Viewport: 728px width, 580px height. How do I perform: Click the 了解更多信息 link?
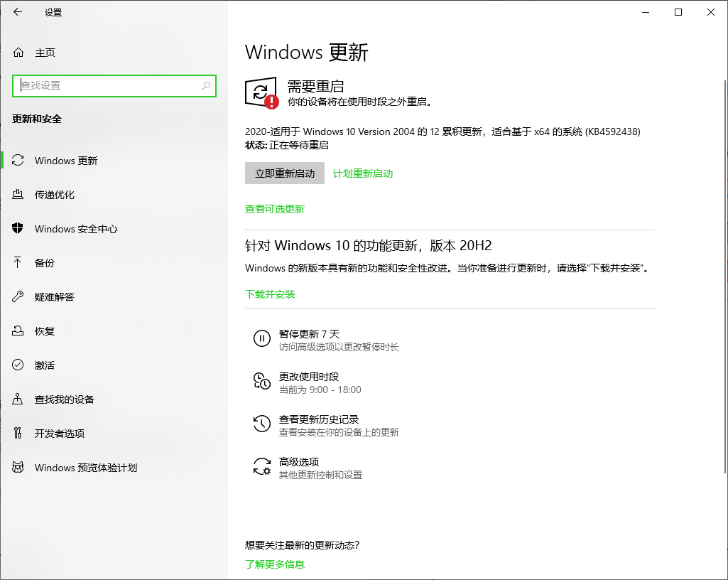coord(275,564)
